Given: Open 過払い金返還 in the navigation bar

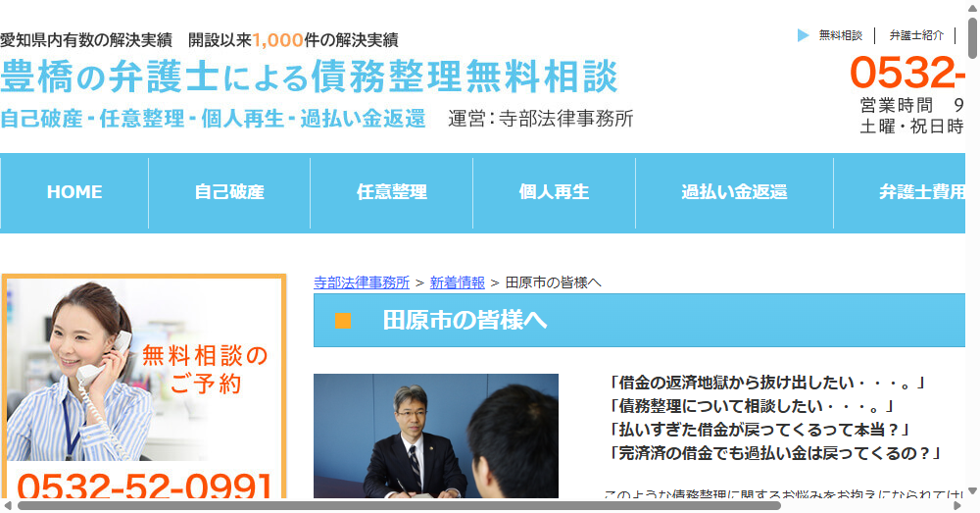Looking at the screenshot, I should 734,192.
